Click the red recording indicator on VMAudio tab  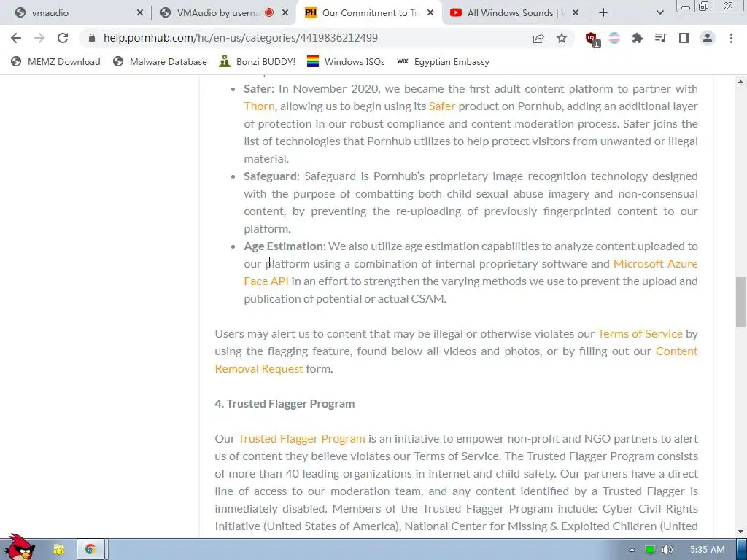269,13
